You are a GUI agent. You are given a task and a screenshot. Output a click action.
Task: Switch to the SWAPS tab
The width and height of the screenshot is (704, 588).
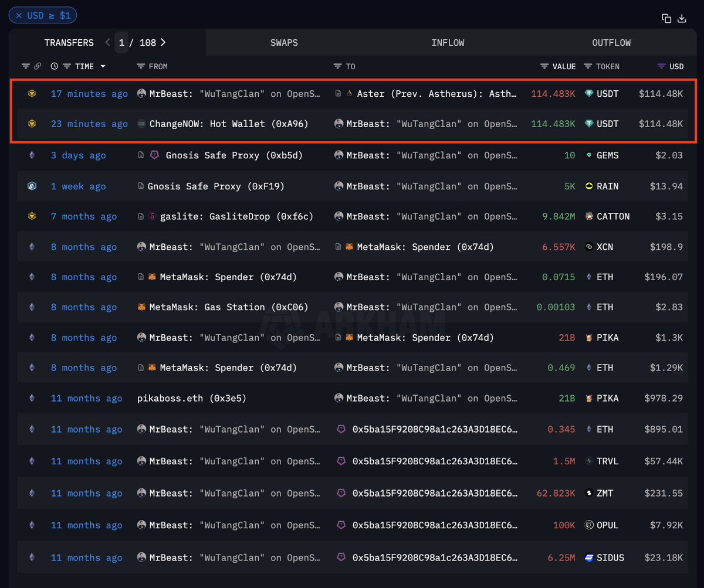[284, 43]
